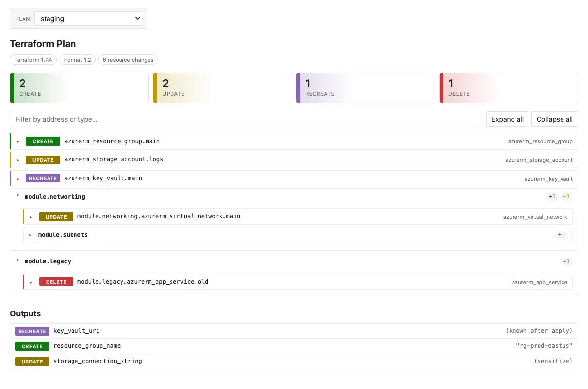Screen dimensions: 588x389
Task: Click the ~1 count badge on module.networking
Action: click(x=566, y=196)
